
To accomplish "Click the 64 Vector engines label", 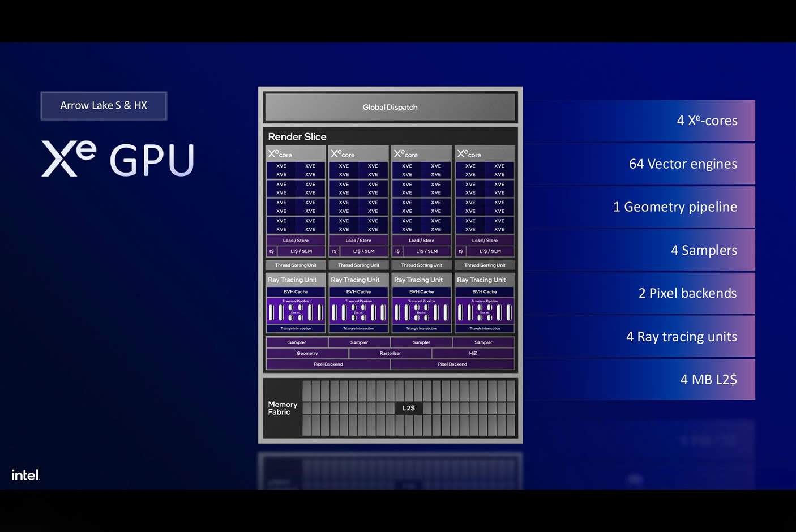I will 683,164.
